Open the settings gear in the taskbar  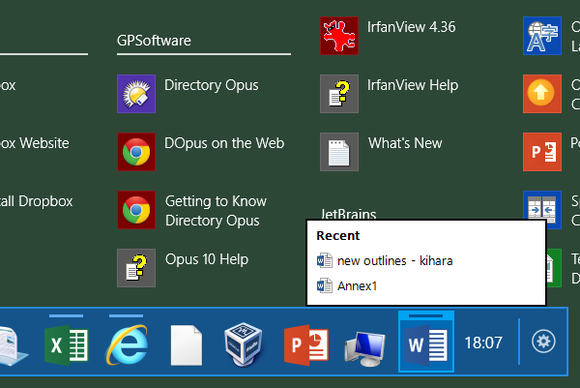click(543, 341)
